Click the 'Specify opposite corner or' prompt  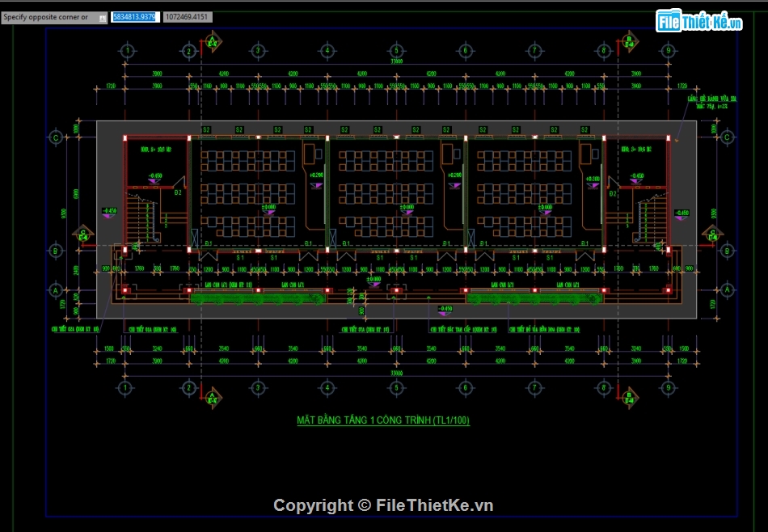(47, 17)
